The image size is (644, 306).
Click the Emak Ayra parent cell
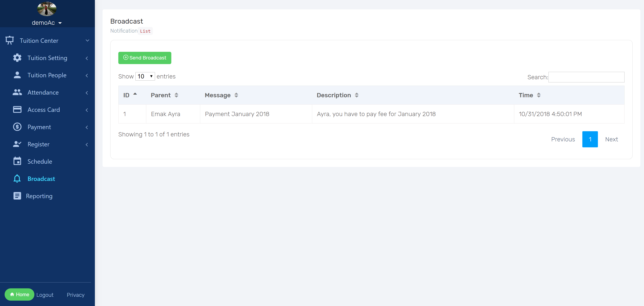point(173,114)
